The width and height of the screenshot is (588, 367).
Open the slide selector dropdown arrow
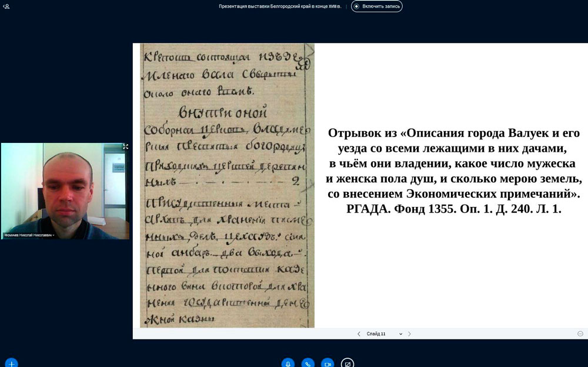point(401,334)
